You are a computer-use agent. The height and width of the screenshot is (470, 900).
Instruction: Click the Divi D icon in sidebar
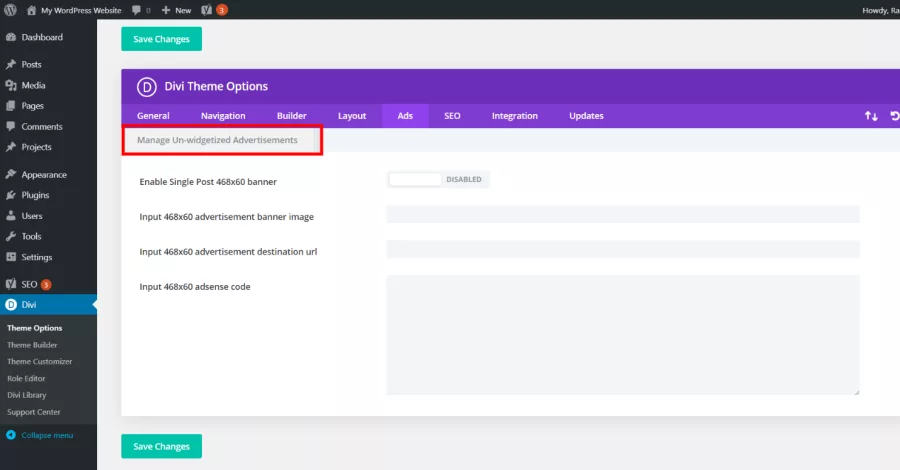tap(11, 305)
